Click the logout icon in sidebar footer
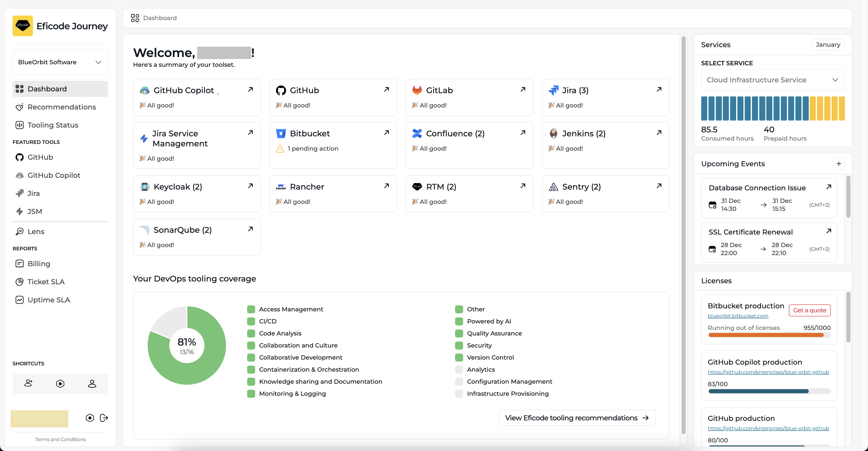The height and width of the screenshot is (451, 868). [x=104, y=418]
